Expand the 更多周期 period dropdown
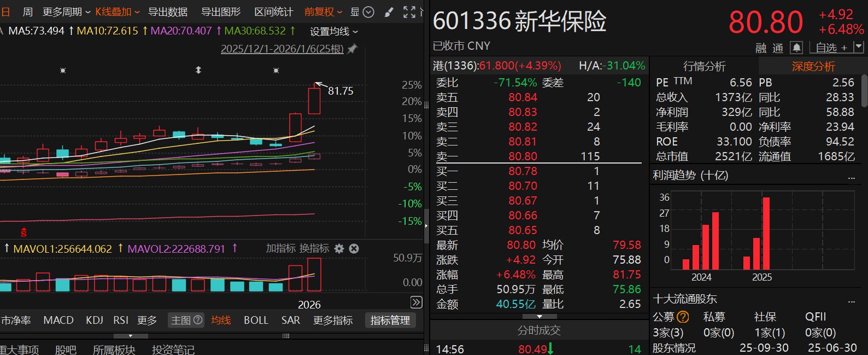This screenshot has height=355, width=868. 66,12
